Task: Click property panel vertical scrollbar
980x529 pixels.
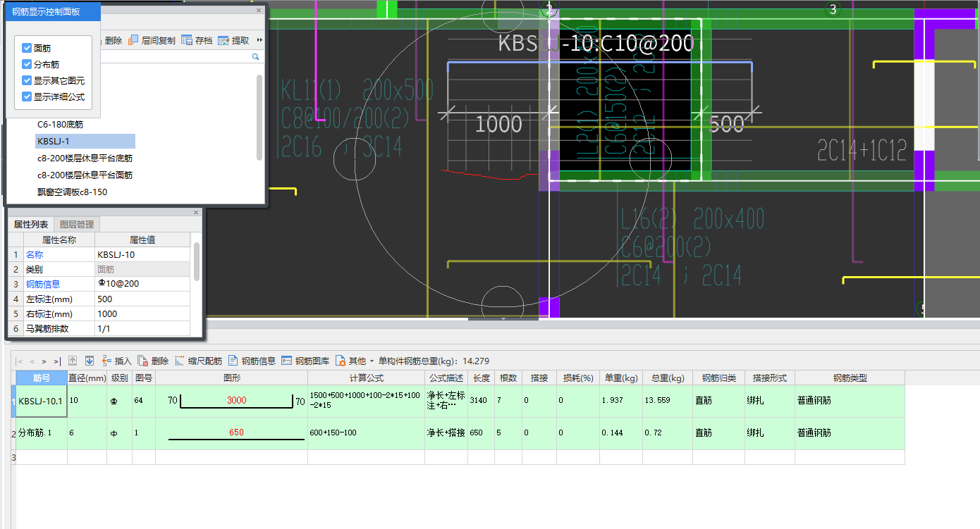Action: pos(197,261)
